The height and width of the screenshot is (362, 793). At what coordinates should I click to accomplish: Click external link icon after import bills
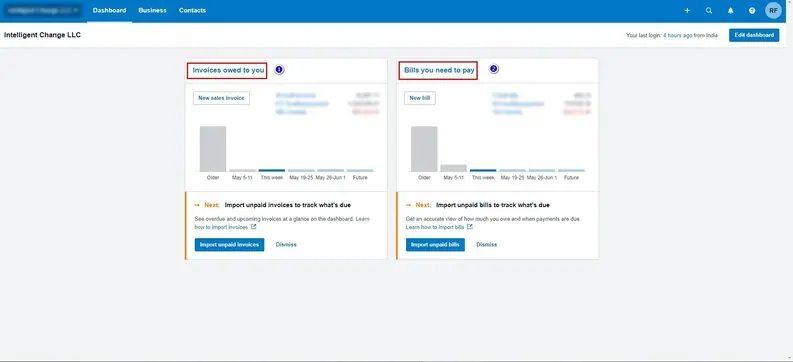(470, 227)
